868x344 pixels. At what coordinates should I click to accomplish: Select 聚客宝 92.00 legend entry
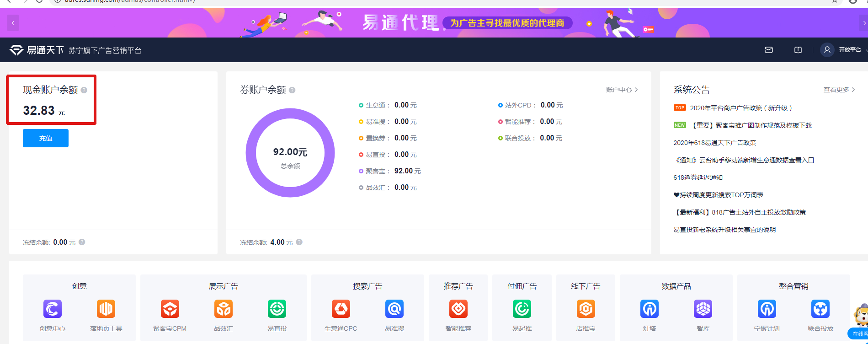pyautogui.click(x=390, y=171)
